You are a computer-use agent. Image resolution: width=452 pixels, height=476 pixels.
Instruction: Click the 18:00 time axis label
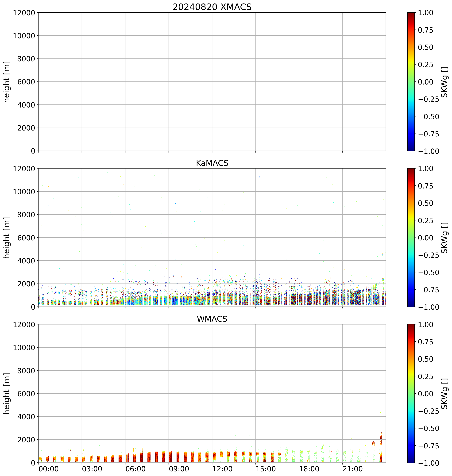pyautogui.click(x=309, y=469)
